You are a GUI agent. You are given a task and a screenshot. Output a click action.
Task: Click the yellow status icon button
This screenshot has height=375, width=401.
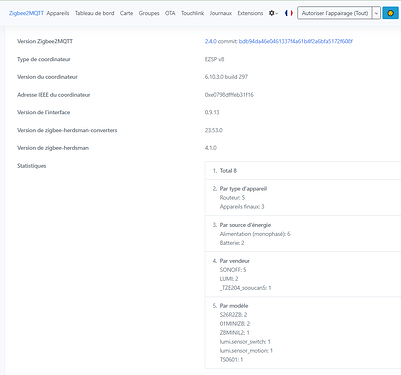point(390,13)
